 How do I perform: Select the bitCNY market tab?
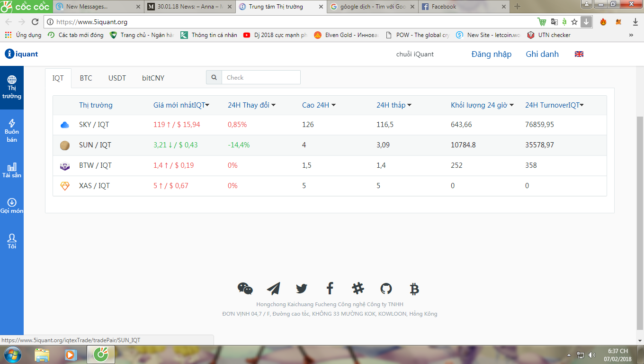[x=153, y=78]
